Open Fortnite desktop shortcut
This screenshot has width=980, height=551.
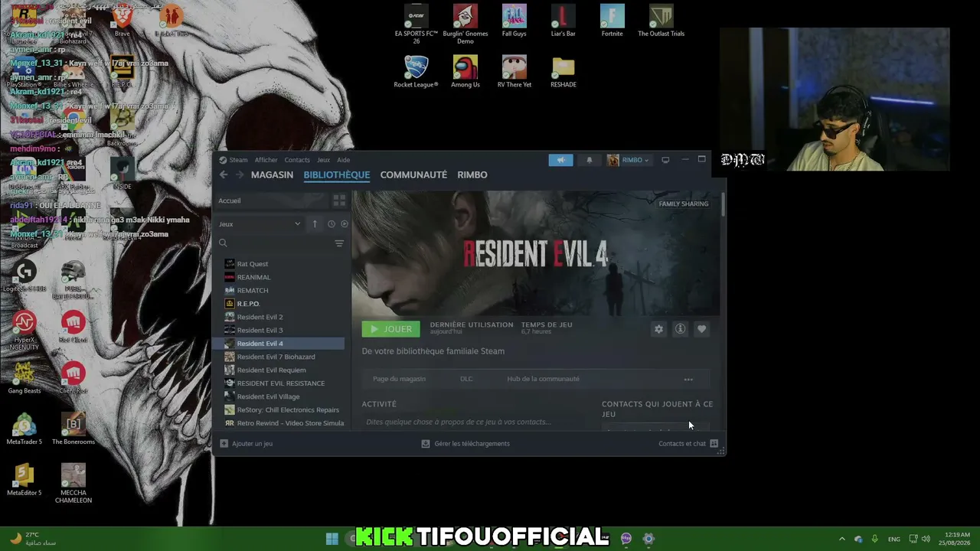pyautogui.click(x=612, y=21)
